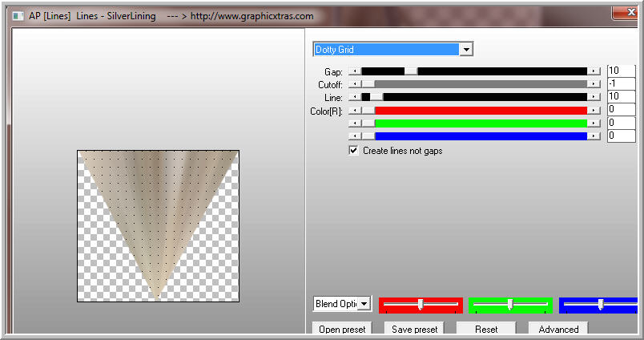Click the Cutoff slider right arrow
Screen dimensions: 644x340
click(594, 84)
